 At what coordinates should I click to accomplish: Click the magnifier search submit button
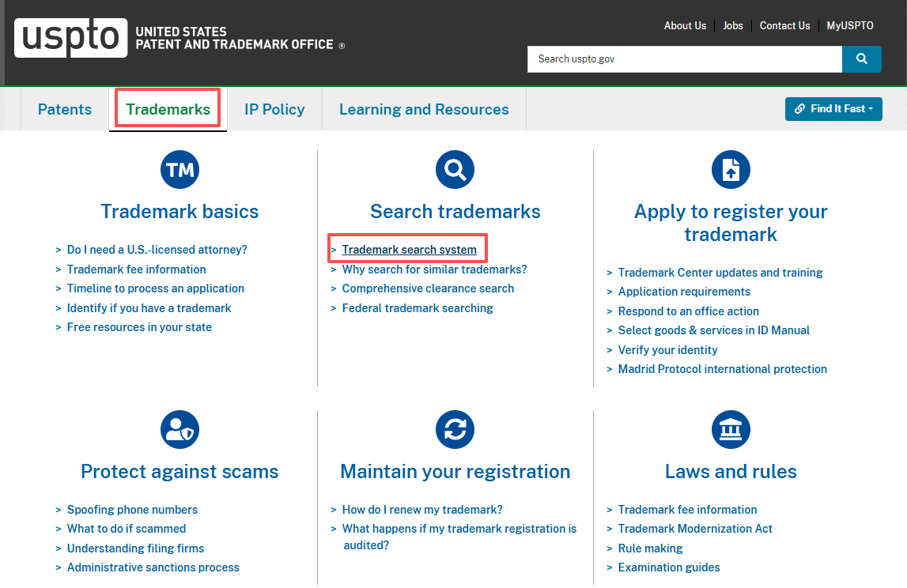(861, 59)
